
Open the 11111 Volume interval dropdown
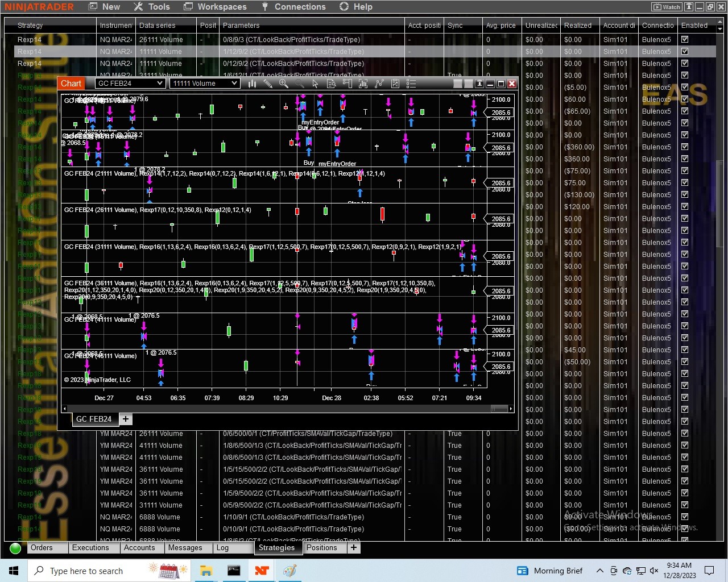205,84
